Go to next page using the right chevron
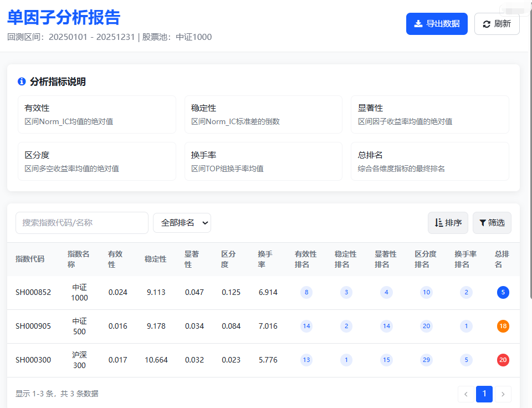The width and height of the screenshot is (532, 408). click(x=503, y=394)
